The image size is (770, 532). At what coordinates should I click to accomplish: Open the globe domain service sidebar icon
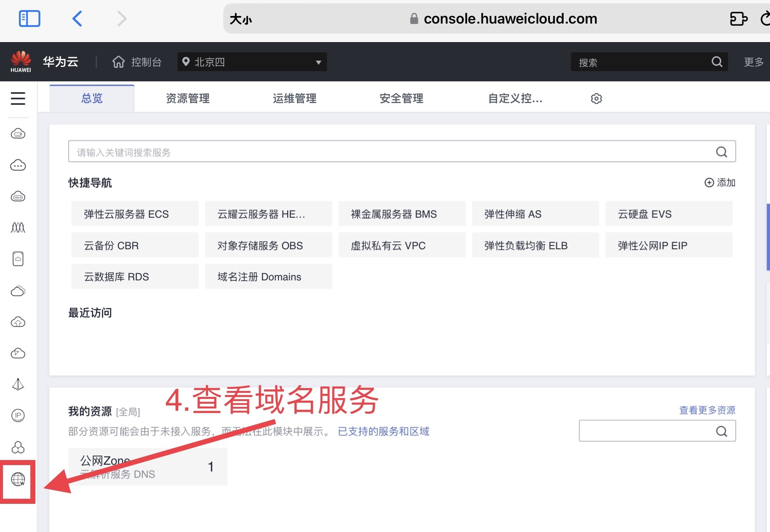click(x=18, y=479)
